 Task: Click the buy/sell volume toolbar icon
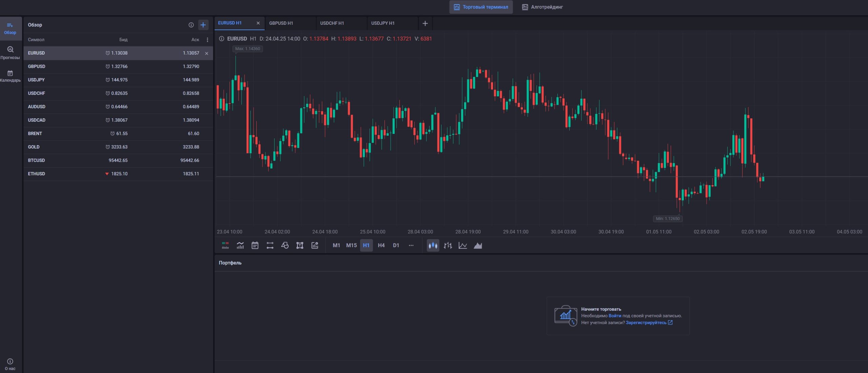pos(225,246)
